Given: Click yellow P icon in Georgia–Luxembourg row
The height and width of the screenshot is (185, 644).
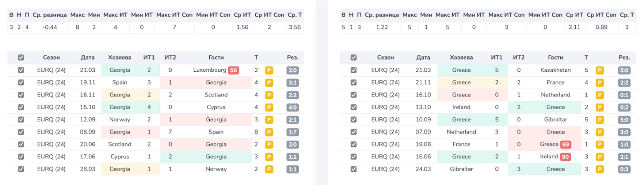Looking at the screenshot, I should 269,70.
